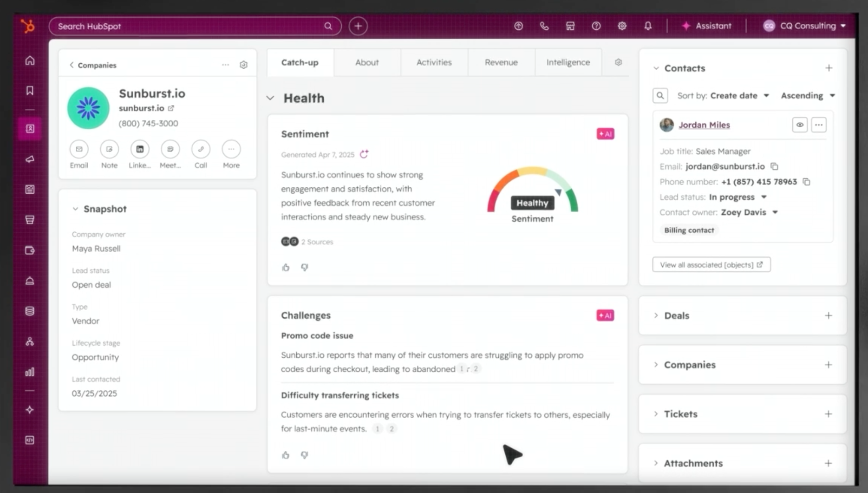Switch to the About tab
The width and height of the screenshot is (868, 493).
(x=367, y=62)
